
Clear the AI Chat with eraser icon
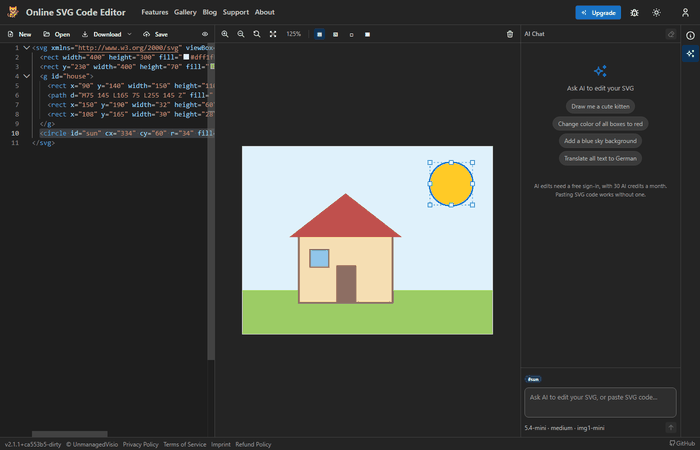(x=671, y=34)
